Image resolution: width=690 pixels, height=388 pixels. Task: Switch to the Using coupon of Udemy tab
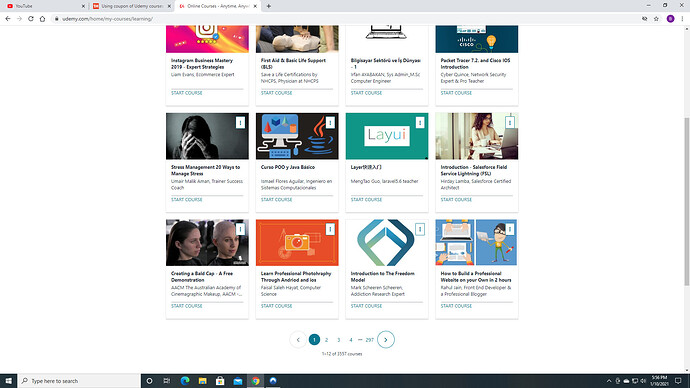(132, 6)
